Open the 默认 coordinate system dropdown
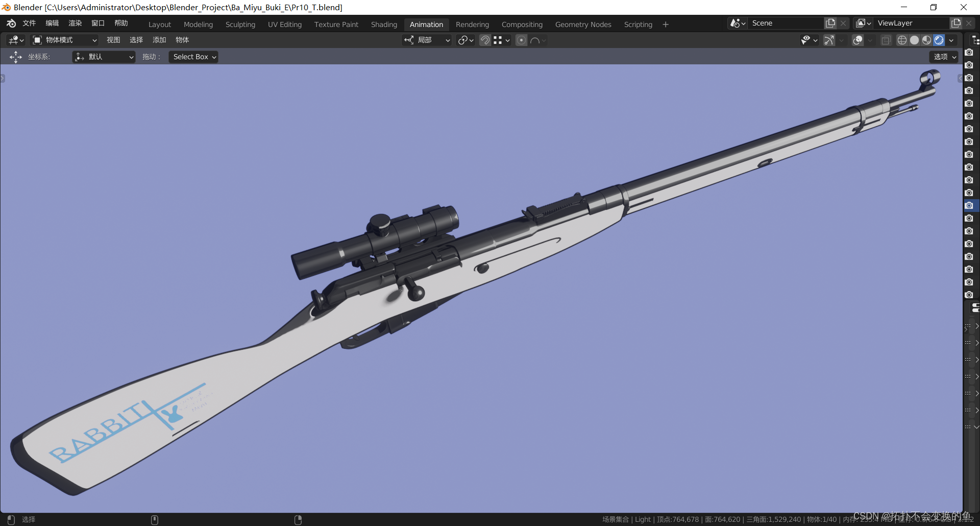The image size is (980, 526). tap(104, 57)
